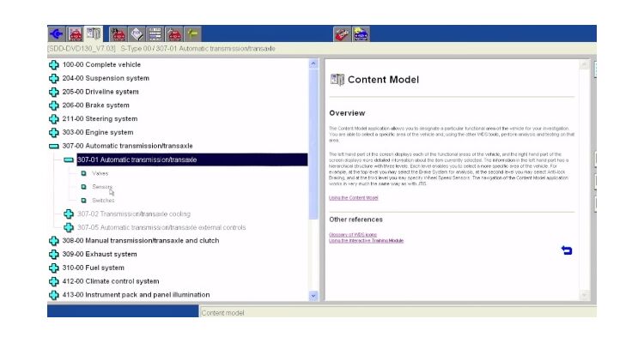Expand the 206-00 Brake system node

tap(54, 105)
